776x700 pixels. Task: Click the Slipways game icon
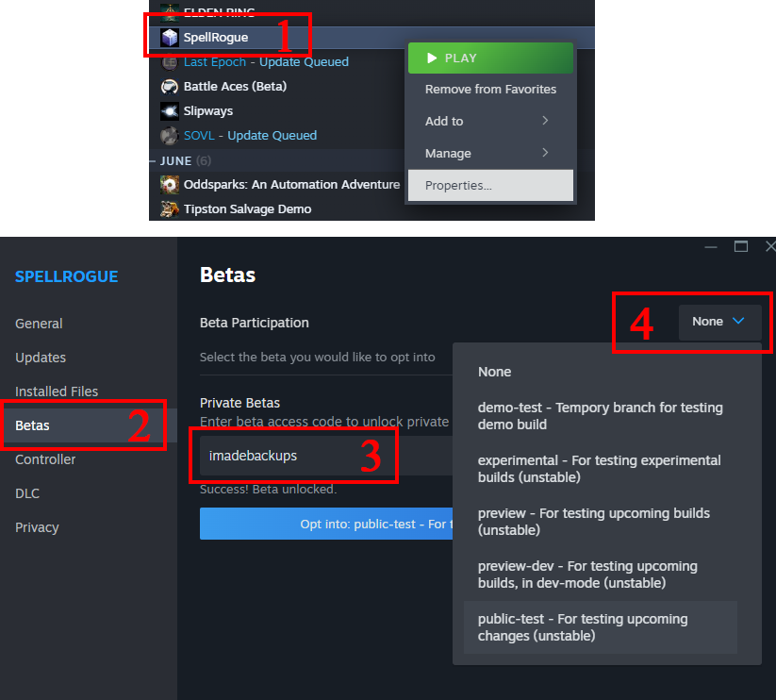(x=170, y=111)
